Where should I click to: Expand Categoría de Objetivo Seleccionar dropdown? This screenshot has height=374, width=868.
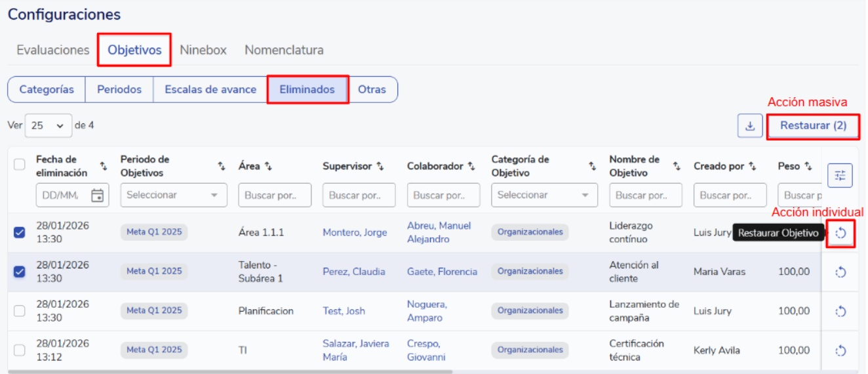coord(543,195)
